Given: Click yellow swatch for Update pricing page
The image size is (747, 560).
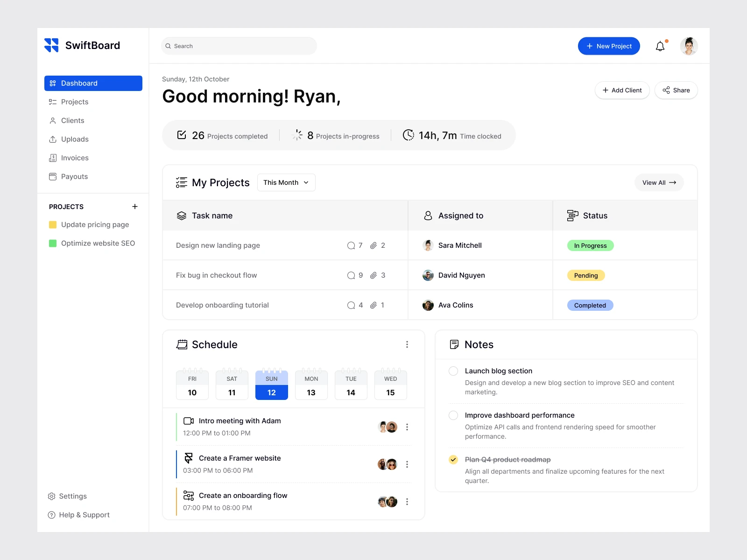Looking at the screenshot, I should coord(53,224).
